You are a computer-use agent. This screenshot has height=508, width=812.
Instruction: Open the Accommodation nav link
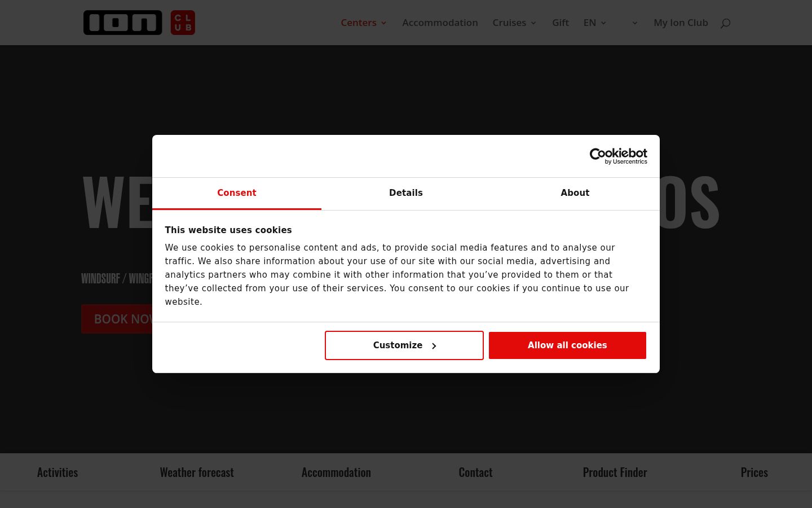pos(440,23)
